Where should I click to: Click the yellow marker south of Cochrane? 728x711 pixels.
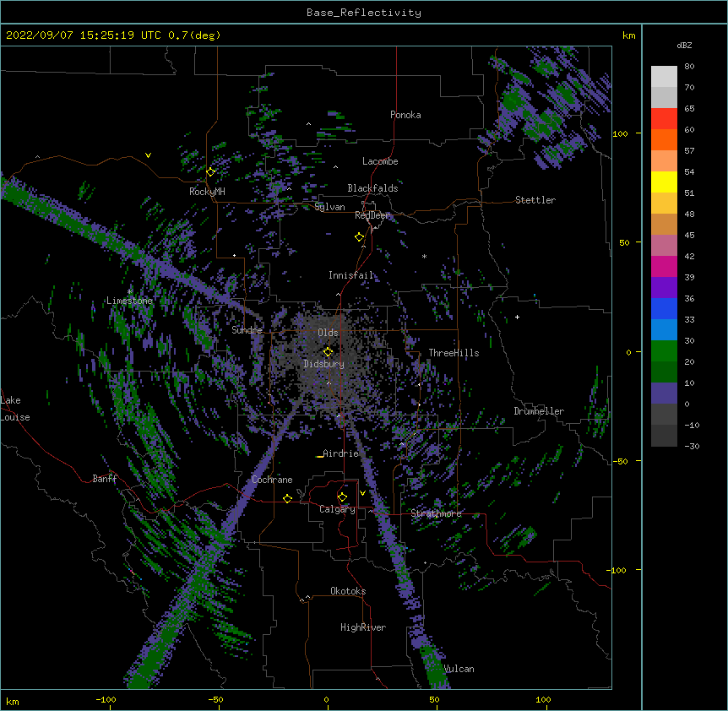[287, 498]
